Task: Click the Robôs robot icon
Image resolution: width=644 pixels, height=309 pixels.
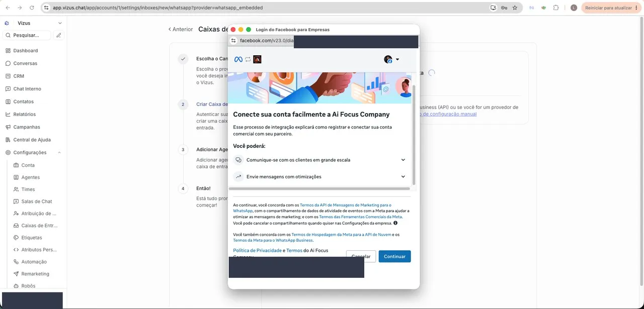Action: (16, 286)
